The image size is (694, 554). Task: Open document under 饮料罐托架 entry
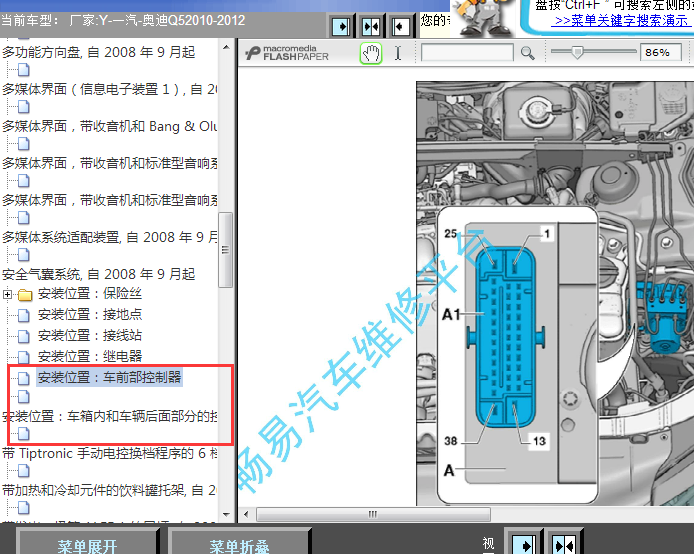(x=23, y=508)
